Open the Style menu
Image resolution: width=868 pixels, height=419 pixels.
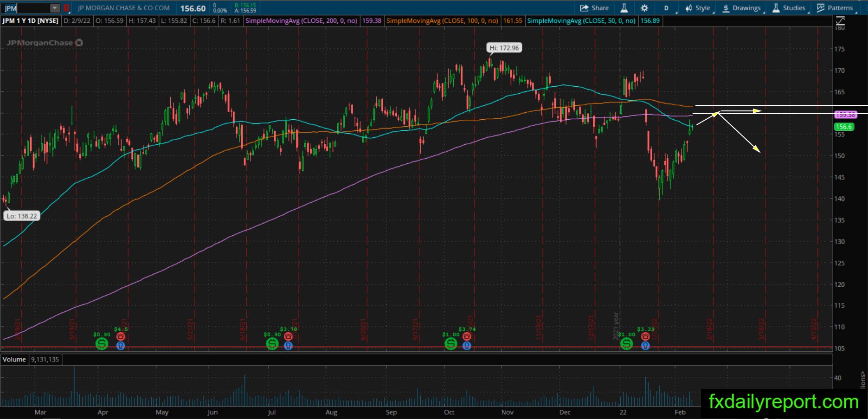[698, 8]
